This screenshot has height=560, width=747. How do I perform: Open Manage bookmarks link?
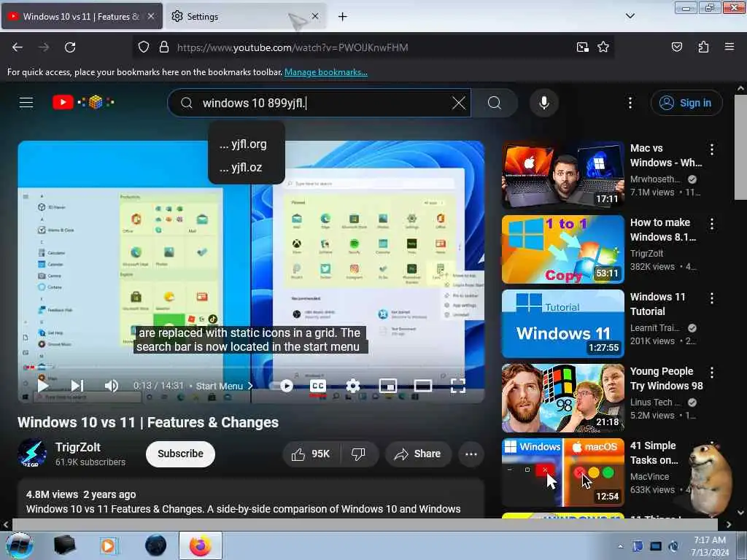click(x=326, y=72)
